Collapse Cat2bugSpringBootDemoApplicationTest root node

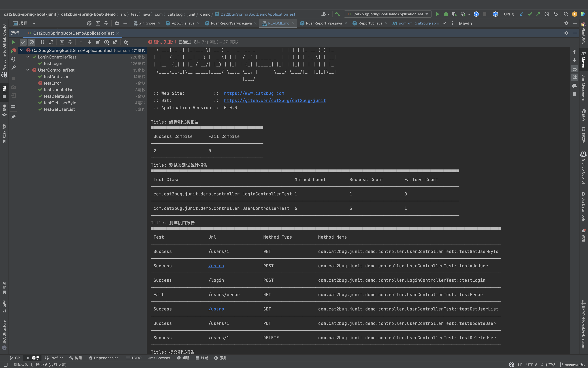(x=22, y=50)
